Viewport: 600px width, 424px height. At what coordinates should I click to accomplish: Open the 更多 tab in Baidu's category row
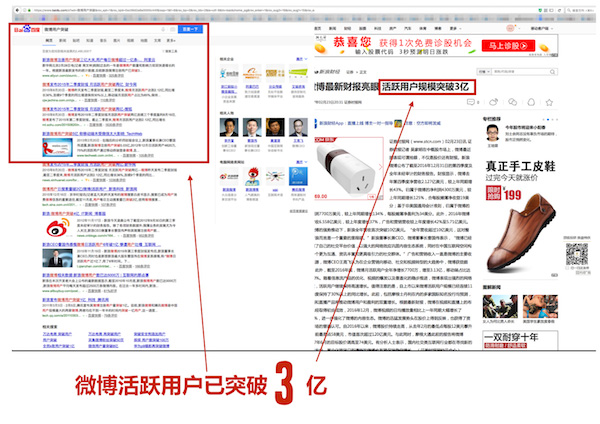pos(171,40)
